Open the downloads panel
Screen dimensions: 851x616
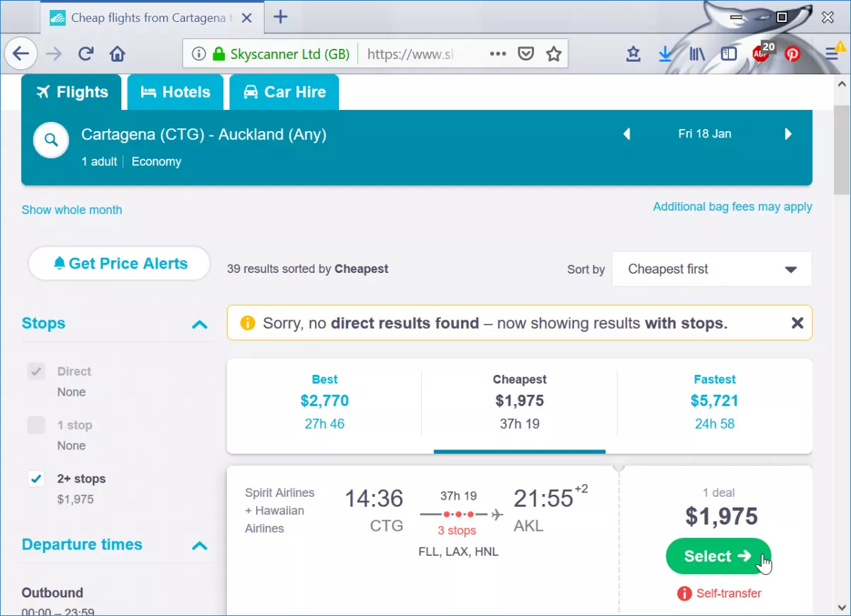[665, 53]
